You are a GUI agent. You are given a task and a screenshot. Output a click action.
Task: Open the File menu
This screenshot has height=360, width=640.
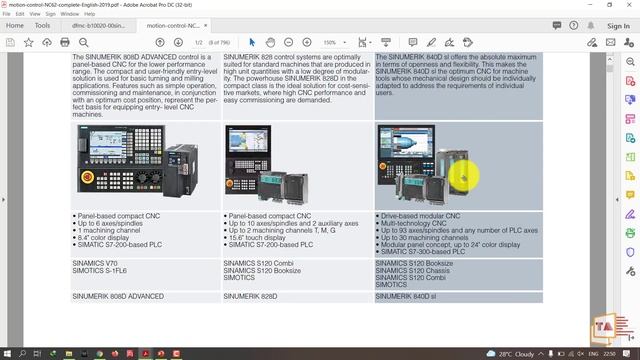coord(7,14)
